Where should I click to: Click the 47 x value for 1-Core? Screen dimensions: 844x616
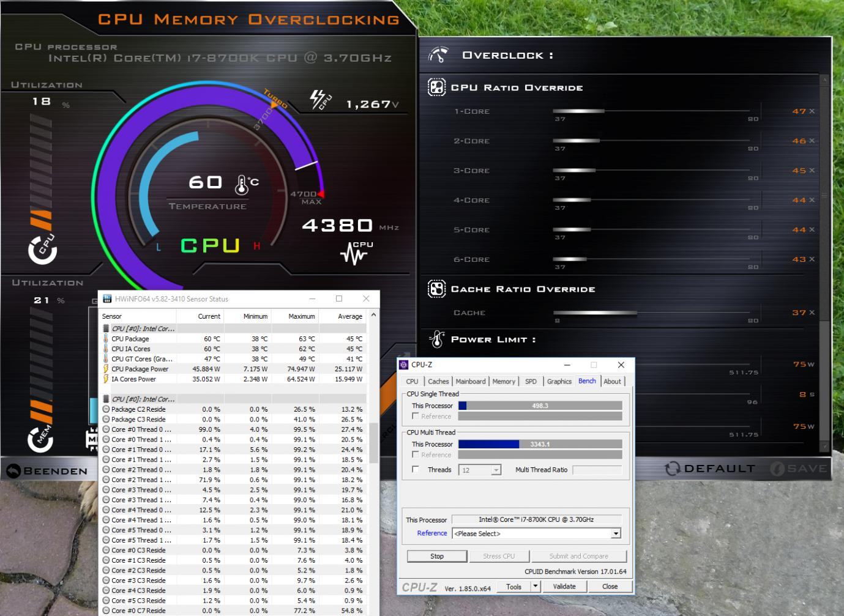pos(804,111)
